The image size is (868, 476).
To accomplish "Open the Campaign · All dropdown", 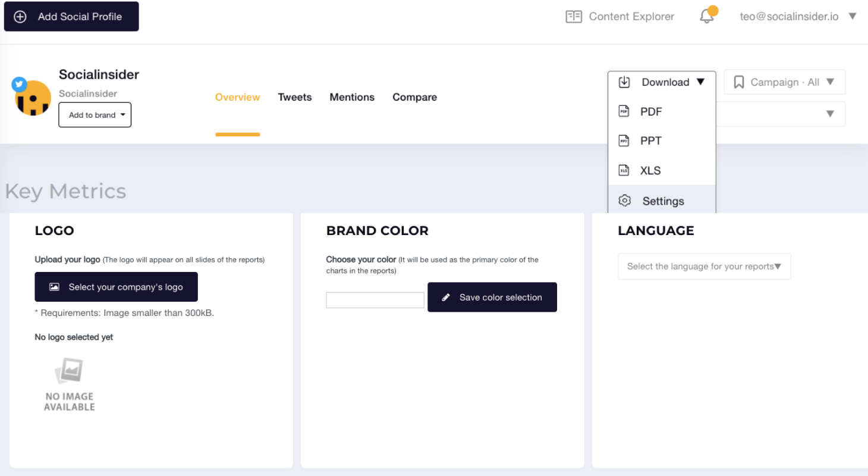I will pyautogui.click(x=785, y=82).
